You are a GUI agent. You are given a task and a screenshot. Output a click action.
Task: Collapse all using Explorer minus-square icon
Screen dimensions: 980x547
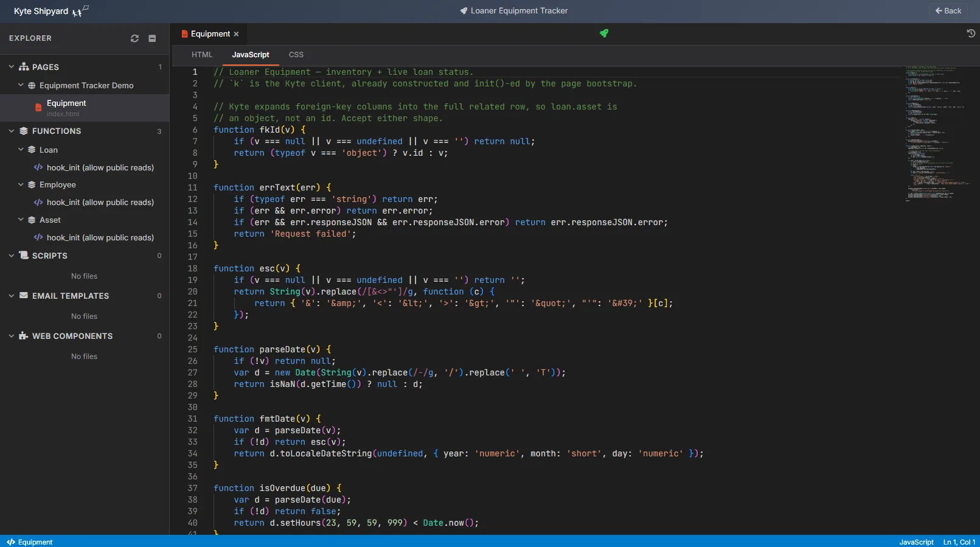click(152, 38)
